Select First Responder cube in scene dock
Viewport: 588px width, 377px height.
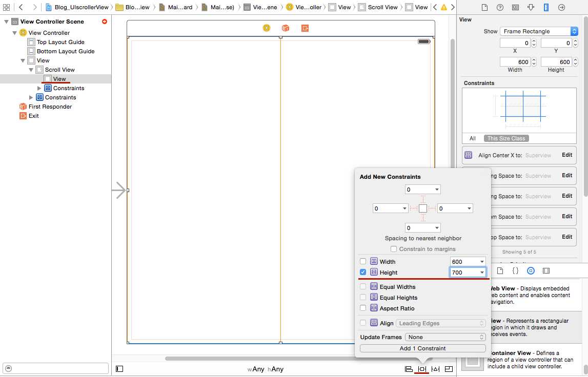(x=286, y=28)
